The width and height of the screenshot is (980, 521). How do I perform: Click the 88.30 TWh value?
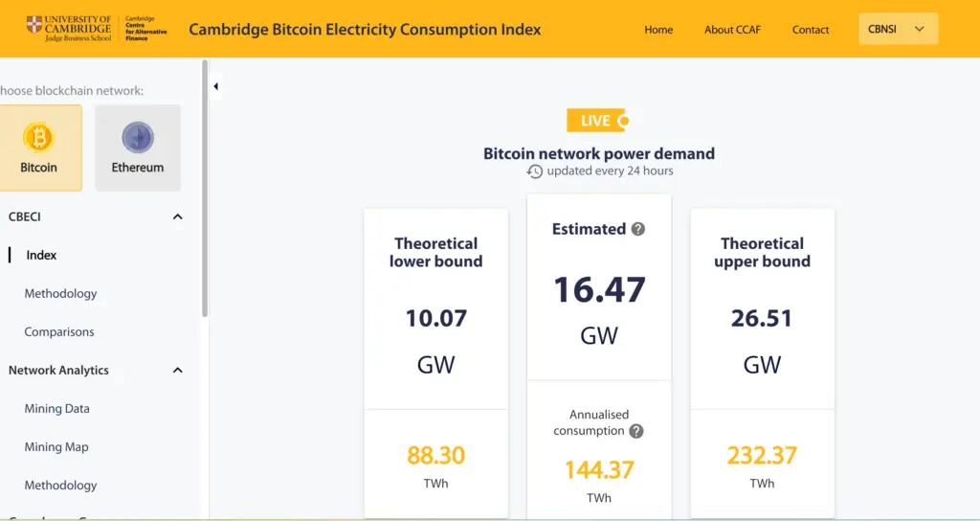436,455
